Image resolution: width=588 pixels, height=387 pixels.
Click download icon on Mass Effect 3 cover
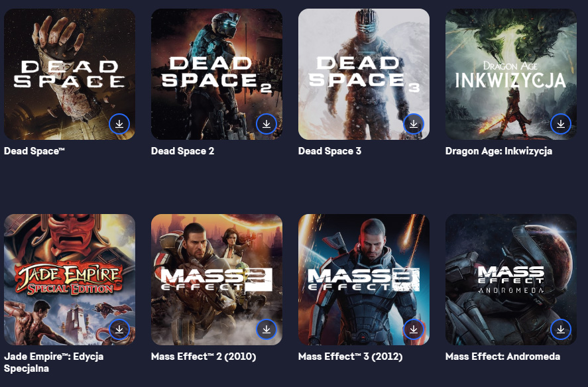click(x=414, y=329)
